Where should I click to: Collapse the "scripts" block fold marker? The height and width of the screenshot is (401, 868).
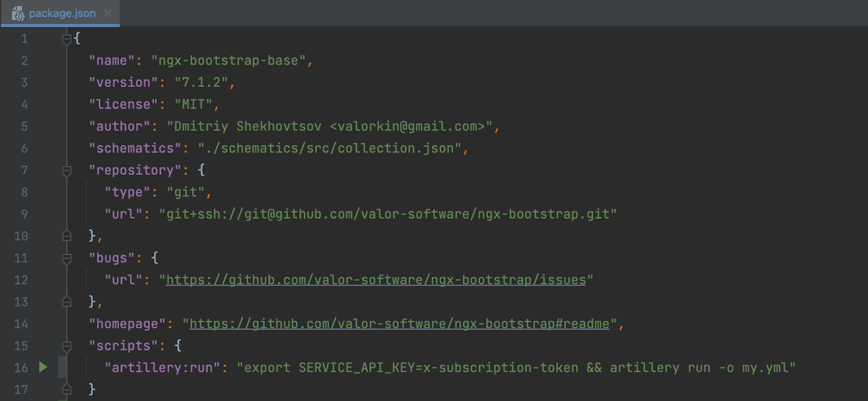click(67, 346)
